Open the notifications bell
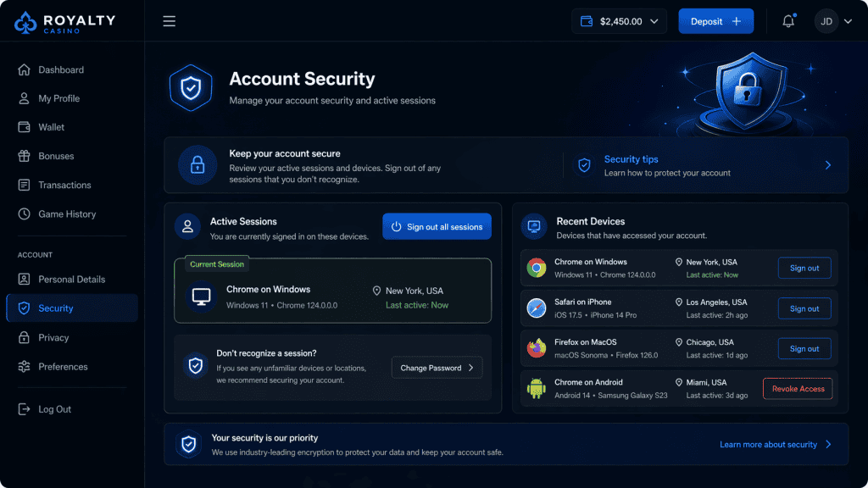 tap(788, 21)
